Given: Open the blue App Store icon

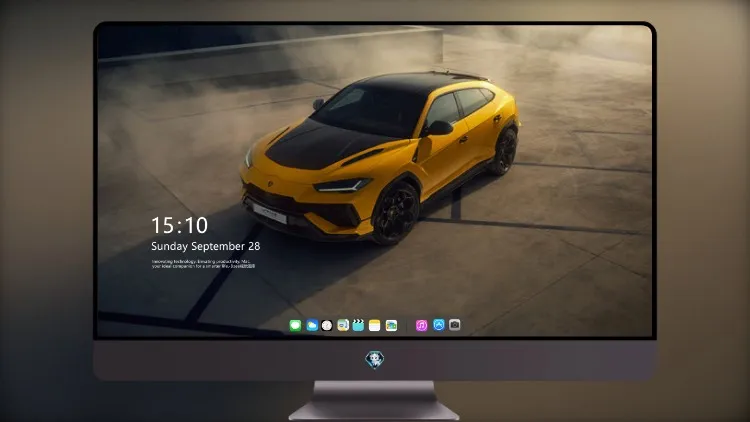Looking at the screenshot, I should 439,325.
